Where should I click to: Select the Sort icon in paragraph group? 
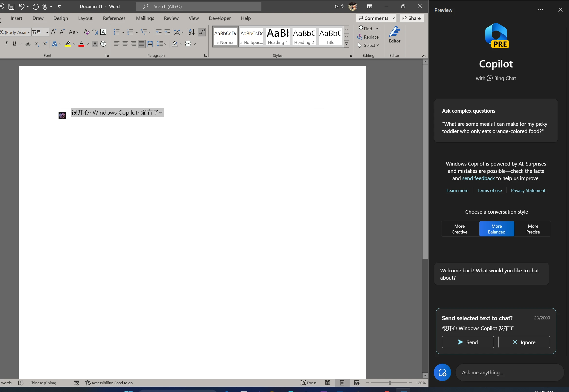(x=191, y=32)
